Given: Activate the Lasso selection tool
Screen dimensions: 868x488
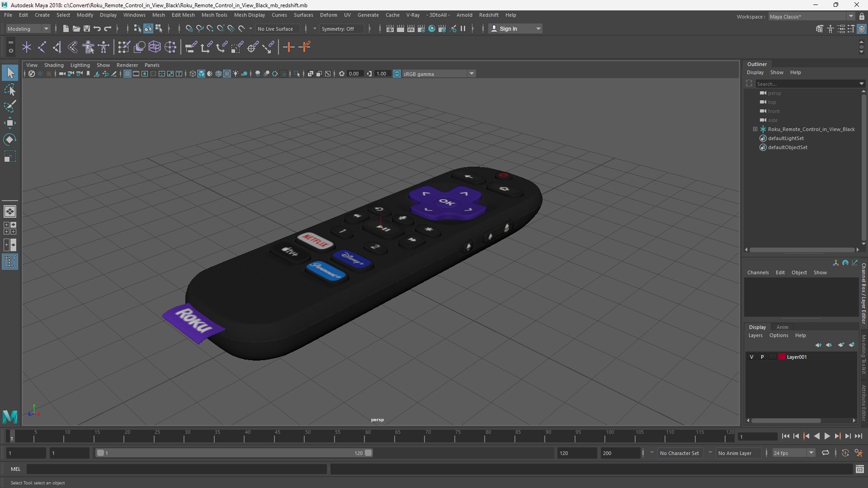Looking at the screenshot, I should click(x=10, y=90).
